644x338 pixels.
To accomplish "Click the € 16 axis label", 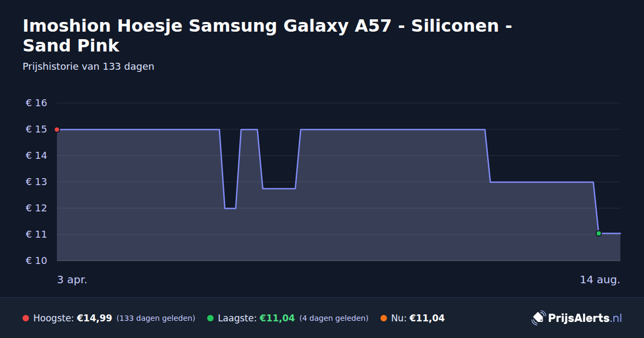I will point(36,103).
